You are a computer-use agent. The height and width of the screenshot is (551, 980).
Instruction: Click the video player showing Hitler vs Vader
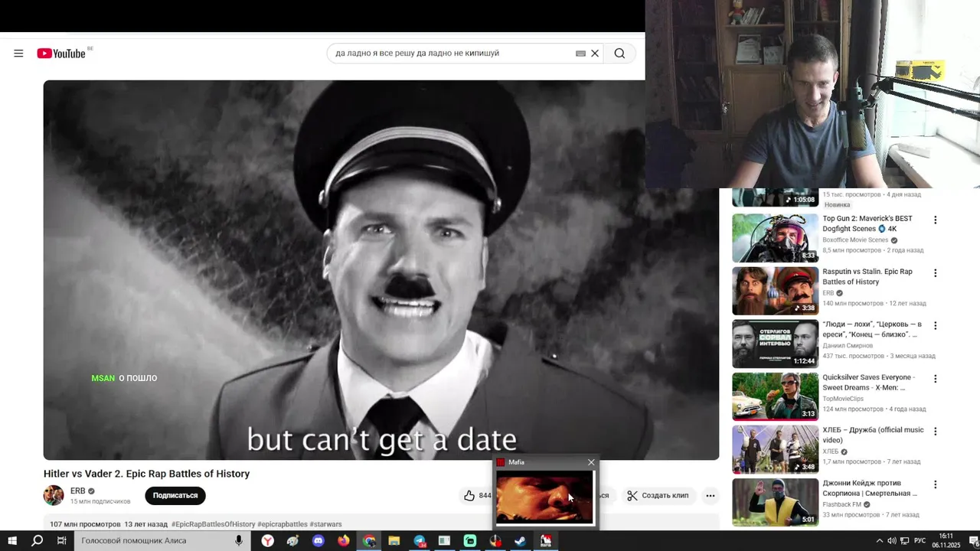pos(381,270)
